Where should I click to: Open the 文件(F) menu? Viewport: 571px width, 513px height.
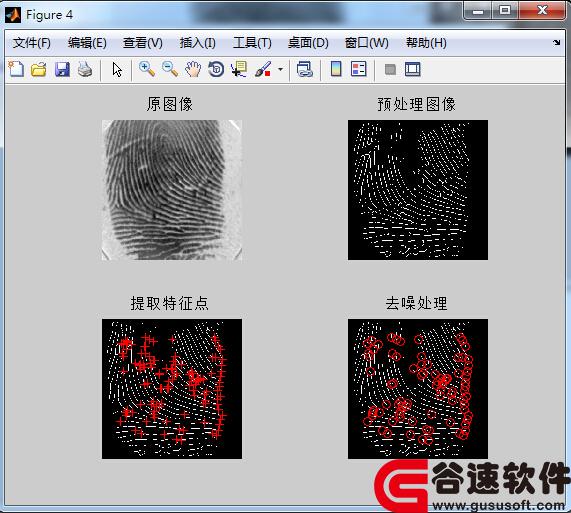click(31, 43)
